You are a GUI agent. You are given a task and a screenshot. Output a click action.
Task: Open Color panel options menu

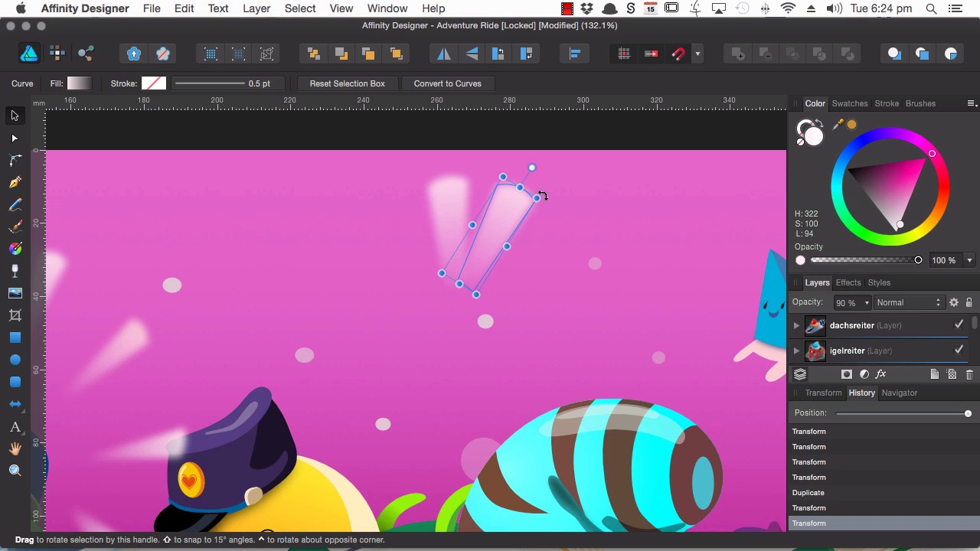(971, 103)
